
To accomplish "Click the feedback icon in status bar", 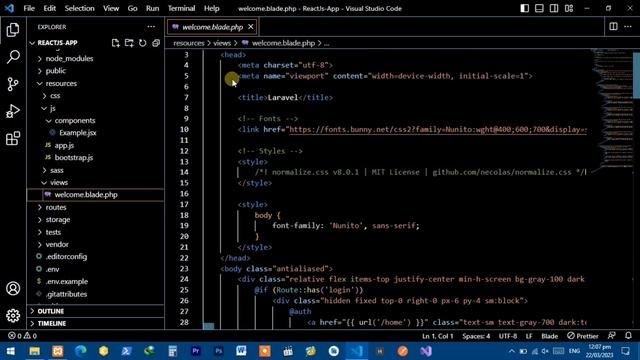I will coord(611,336).
